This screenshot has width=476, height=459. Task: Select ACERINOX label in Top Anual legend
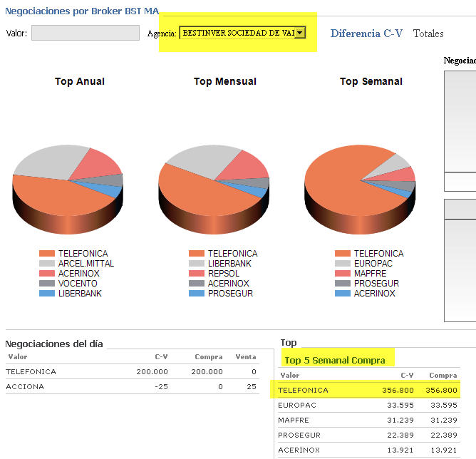click(x=79, y=274)
